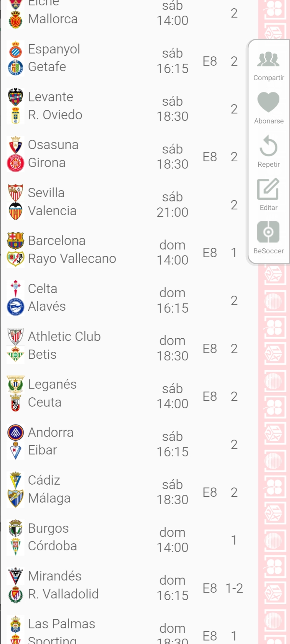
Task: Tap the Compartir share icon
Action: click(x=268, y=59)
